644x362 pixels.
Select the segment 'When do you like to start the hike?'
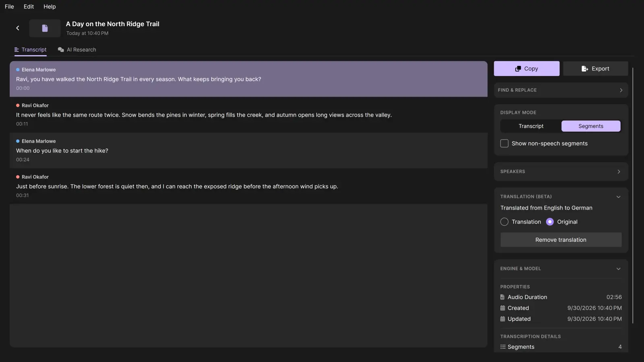point(248,150)
